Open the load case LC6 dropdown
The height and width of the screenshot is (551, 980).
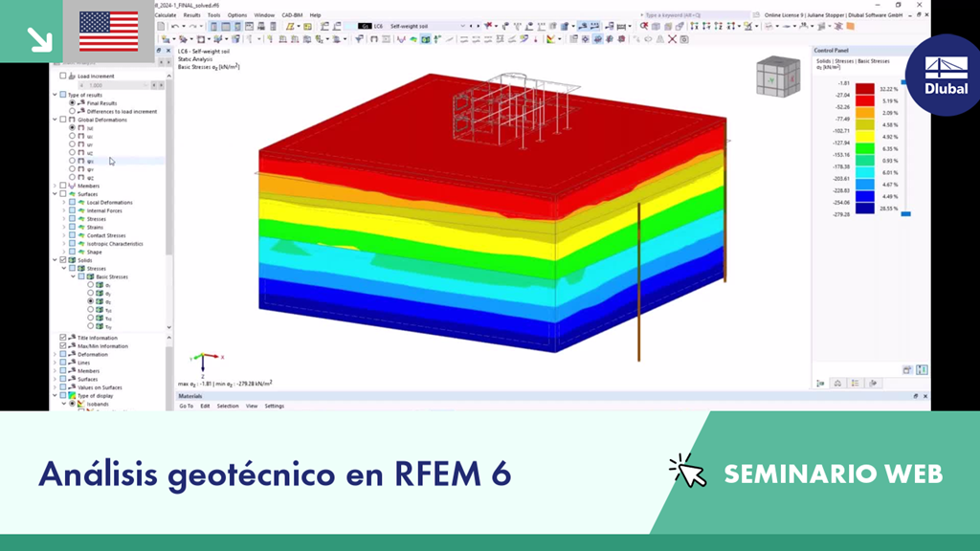point(462,26)
